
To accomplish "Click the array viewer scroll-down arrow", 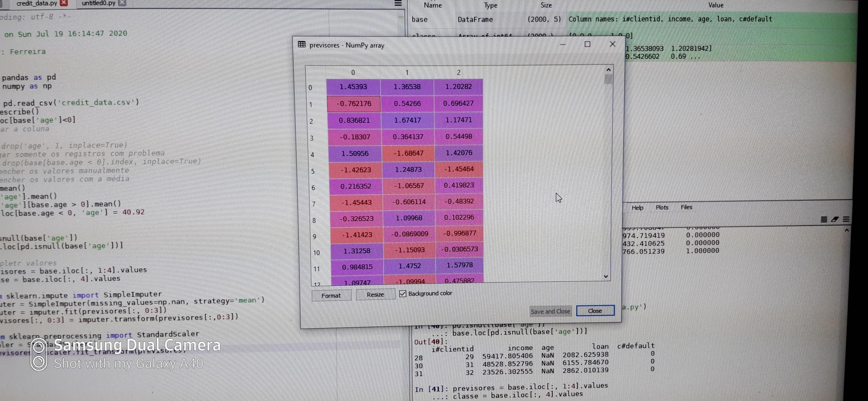I will click(x=606, y=276).
